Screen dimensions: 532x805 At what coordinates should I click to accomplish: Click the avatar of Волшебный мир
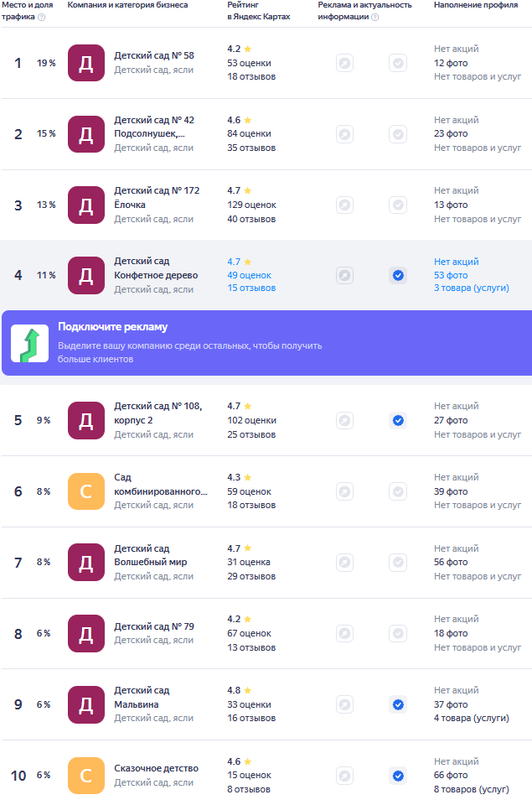[86, 562]
